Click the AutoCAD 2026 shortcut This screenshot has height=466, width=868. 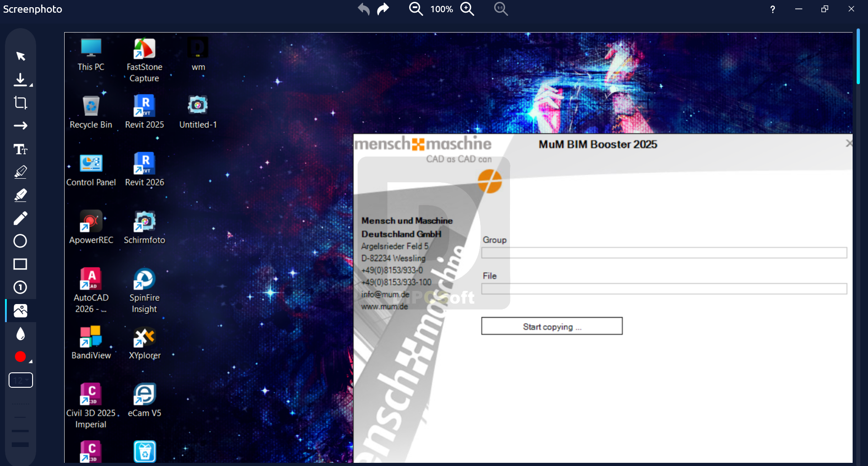tap(91, 291)
